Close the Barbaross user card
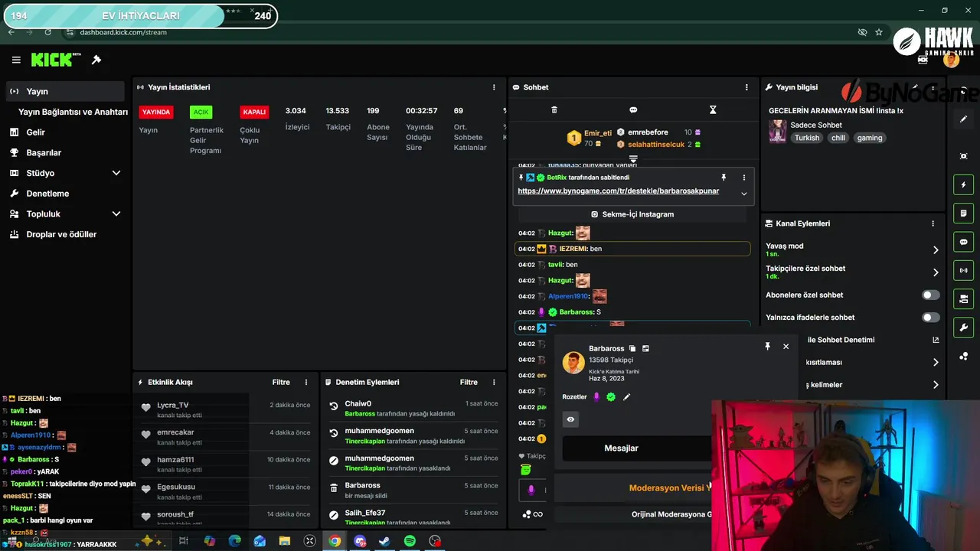Viewport: 980px width, 551px height. [786, 347]
